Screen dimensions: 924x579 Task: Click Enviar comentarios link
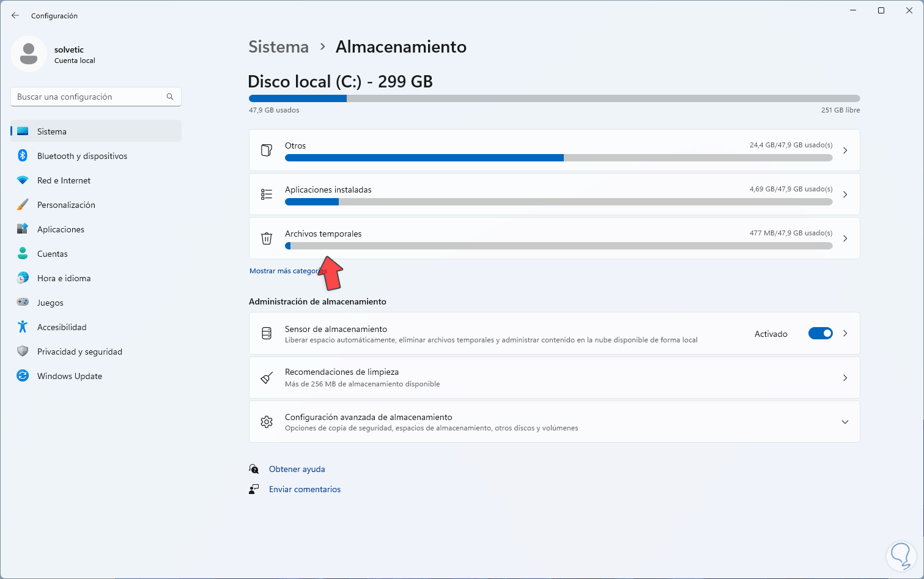point(305,489)
